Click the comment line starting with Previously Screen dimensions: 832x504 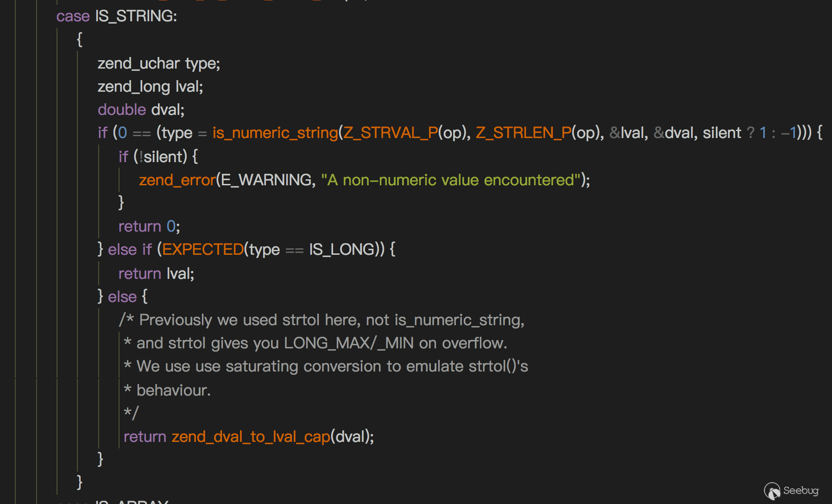[x=321, y=320]
